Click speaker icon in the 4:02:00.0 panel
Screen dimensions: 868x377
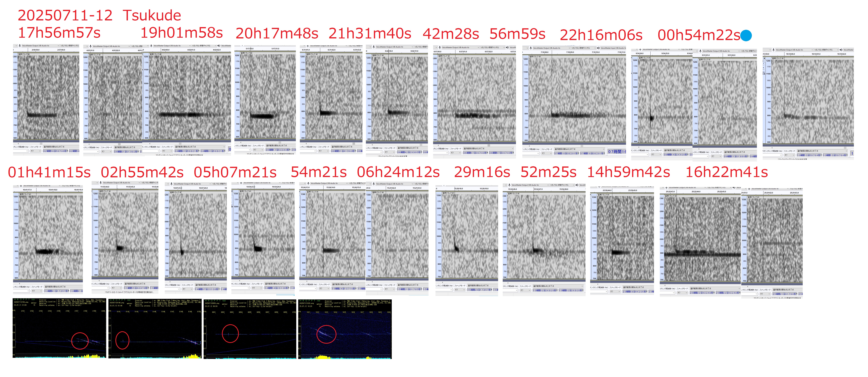(218, 46)
